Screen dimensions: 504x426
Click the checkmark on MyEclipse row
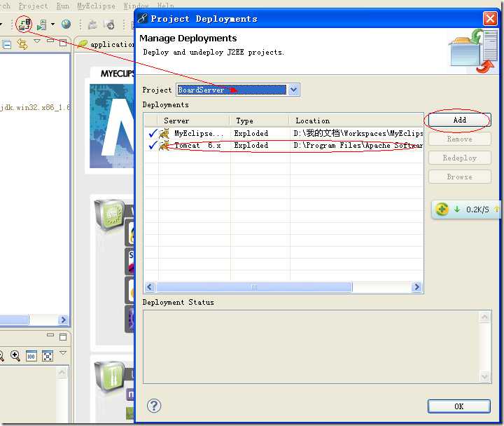pos(153,133)
